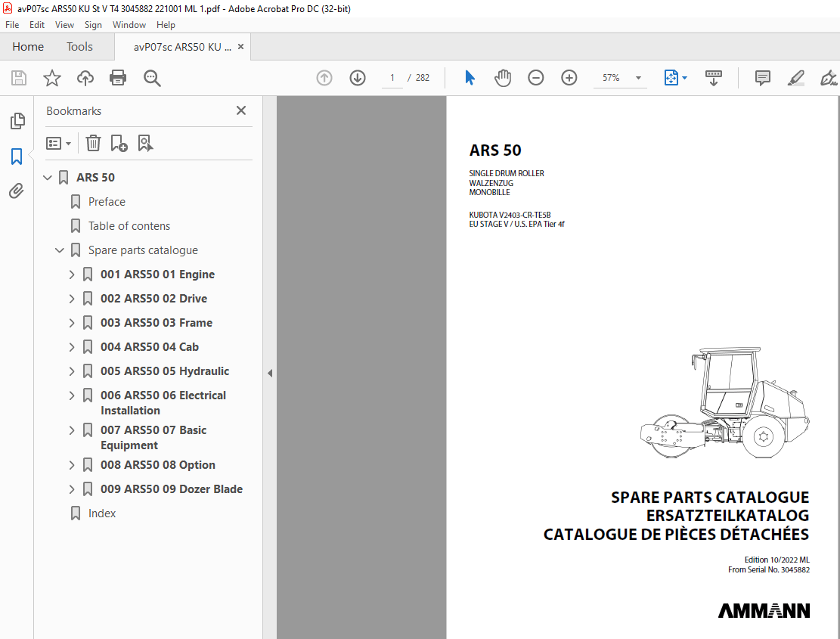Switch to the Tools tab
Viewport: 840px width, 639px height.
(79, 46)
